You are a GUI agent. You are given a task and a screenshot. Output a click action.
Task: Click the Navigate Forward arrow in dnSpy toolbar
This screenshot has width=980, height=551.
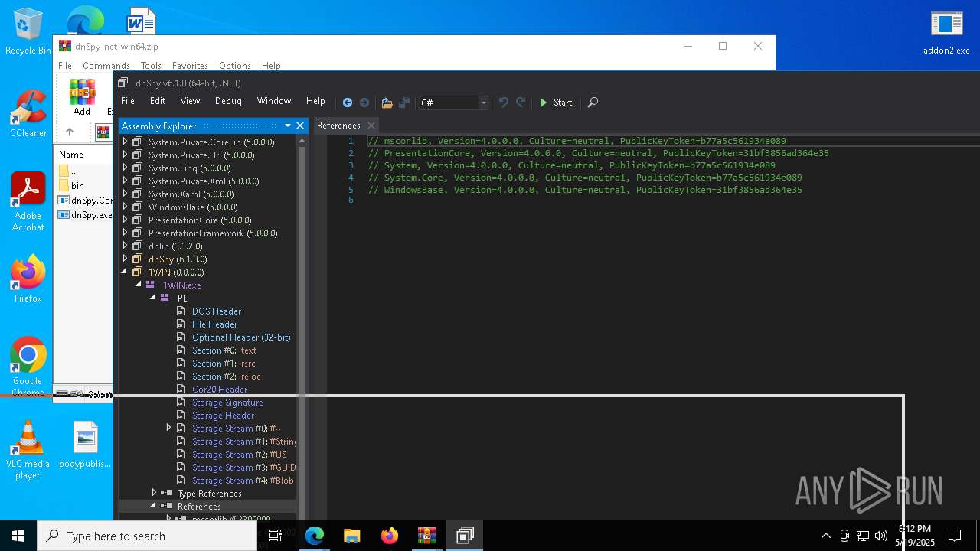pyautogui.click(x=364, y=103)
